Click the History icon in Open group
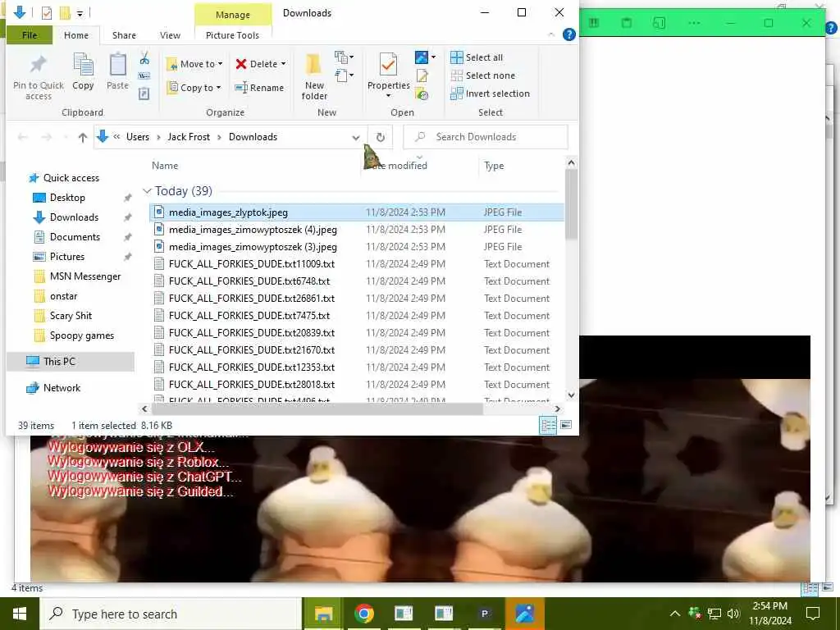The width and height of the screenshot is (840, 630). coord(422,95)
